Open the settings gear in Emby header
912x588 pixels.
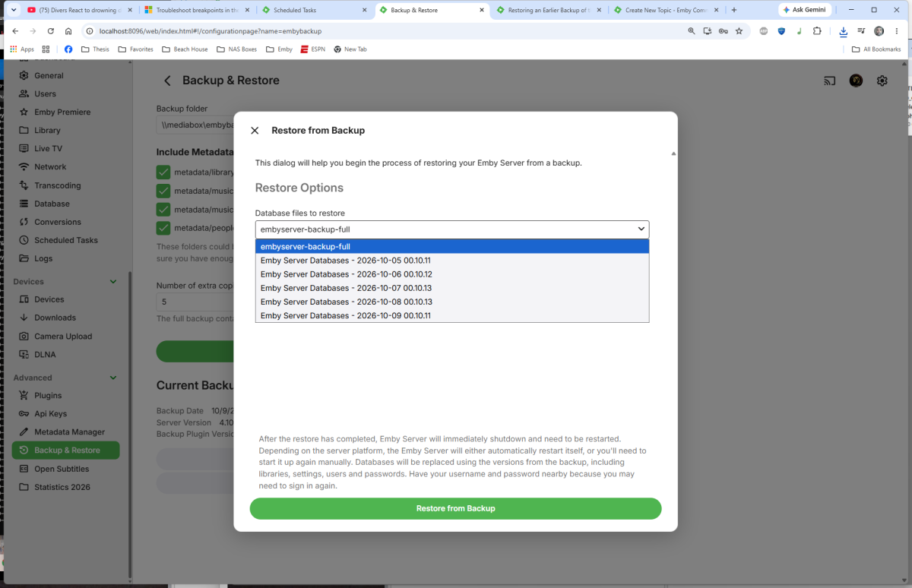click(882, 81)
